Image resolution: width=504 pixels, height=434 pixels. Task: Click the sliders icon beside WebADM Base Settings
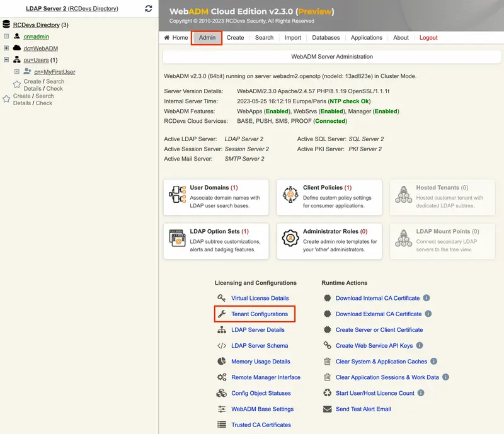222,409
